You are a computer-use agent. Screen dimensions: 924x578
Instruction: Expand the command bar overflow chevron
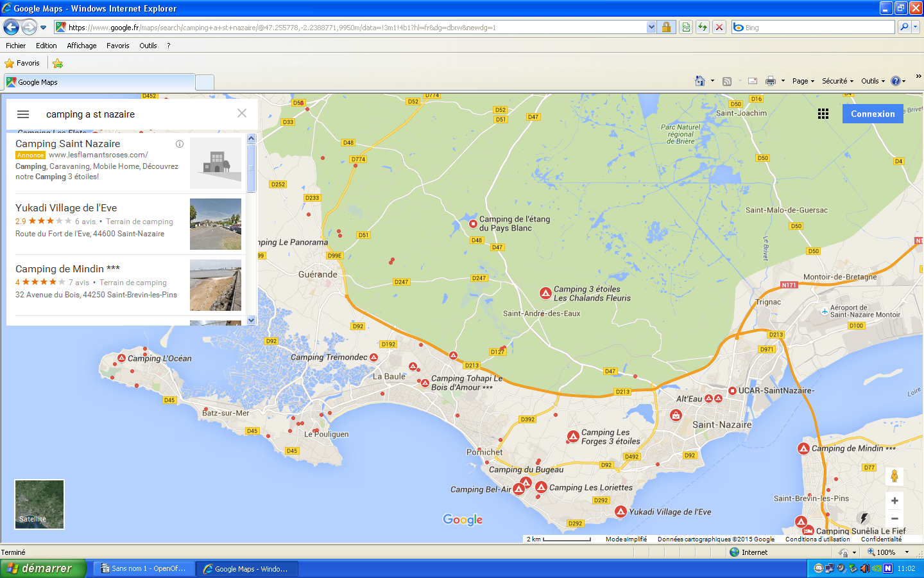coord(918,76)
